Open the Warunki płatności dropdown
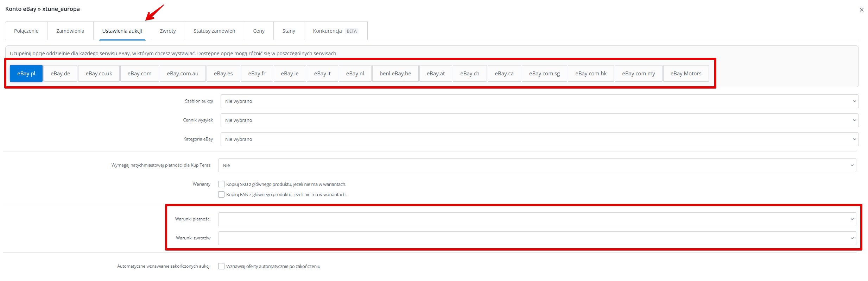This screenshot has height=281, width=868. coord(537,219)
